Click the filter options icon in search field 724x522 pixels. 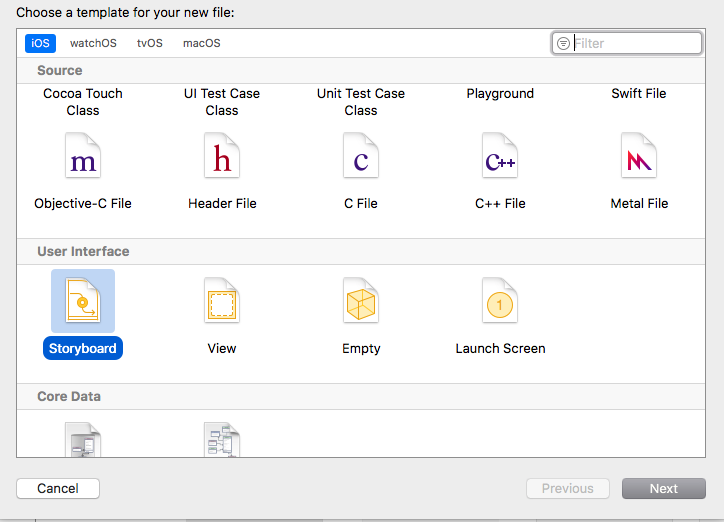click(564, 43)
